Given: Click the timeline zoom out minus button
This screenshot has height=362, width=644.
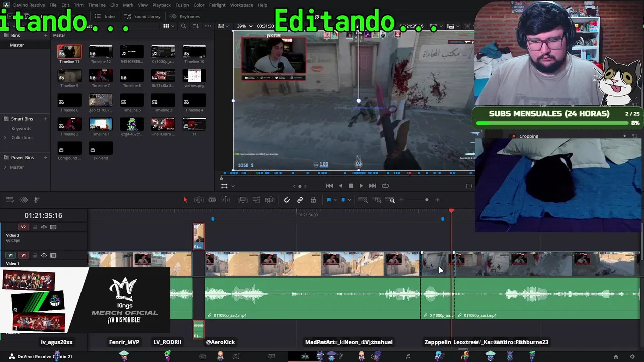Looking at the screenshot, I should (401, 200).
